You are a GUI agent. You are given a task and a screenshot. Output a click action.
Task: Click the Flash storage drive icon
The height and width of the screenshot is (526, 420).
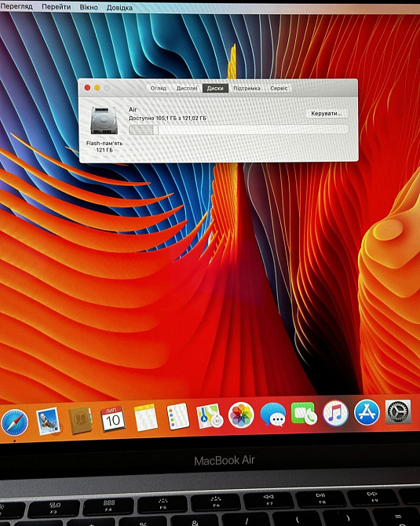pos(104,120)
